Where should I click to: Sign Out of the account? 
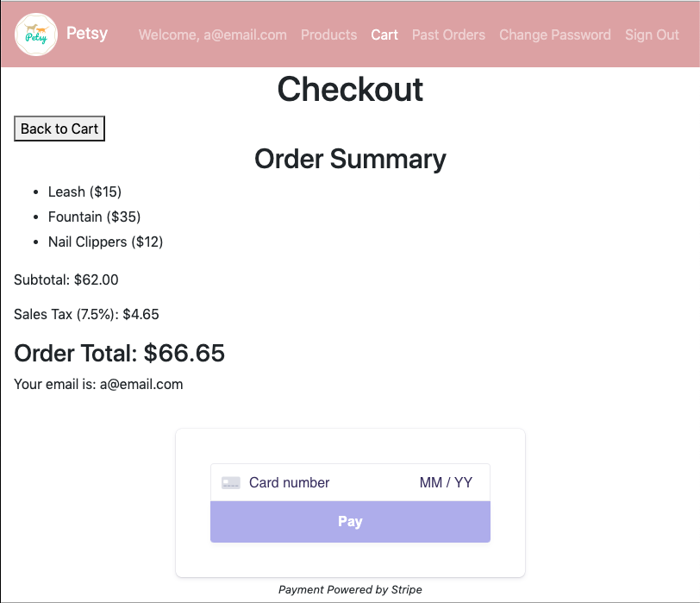[652, 35]
